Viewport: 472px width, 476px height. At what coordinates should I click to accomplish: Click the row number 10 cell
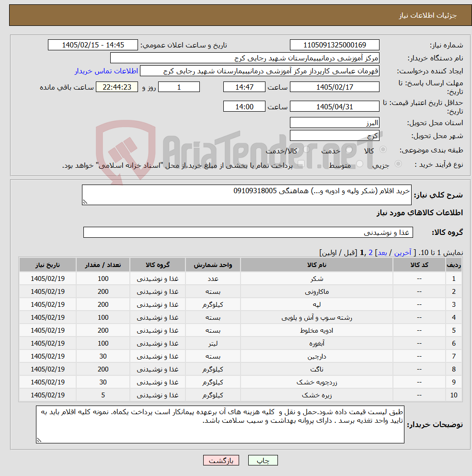(x=454, y=395)
